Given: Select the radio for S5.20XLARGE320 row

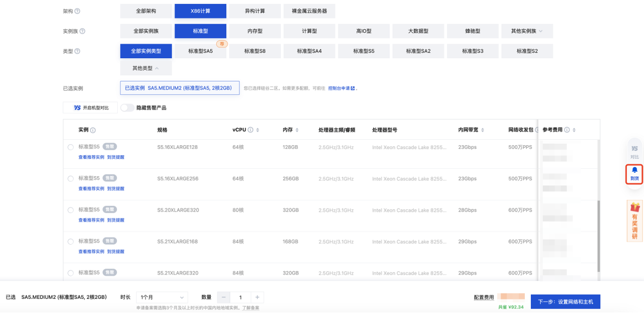Looking at the screenshot, I should coord(70,210).
